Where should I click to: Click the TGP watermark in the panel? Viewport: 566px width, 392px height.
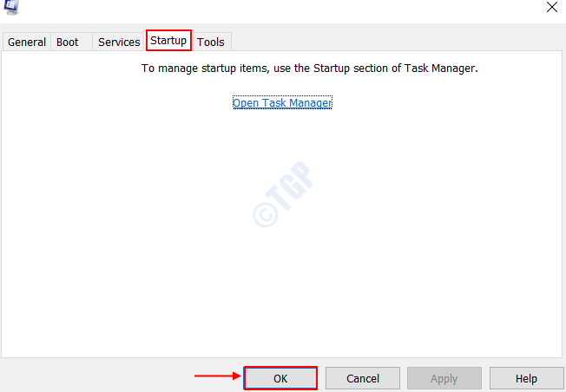283,194
